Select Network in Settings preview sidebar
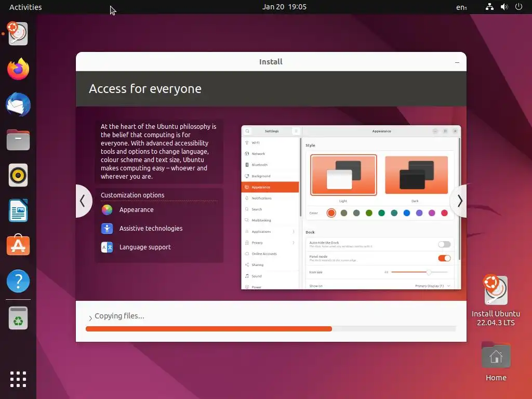This screenshot has height=399, width=532. [x=270, y=154]
